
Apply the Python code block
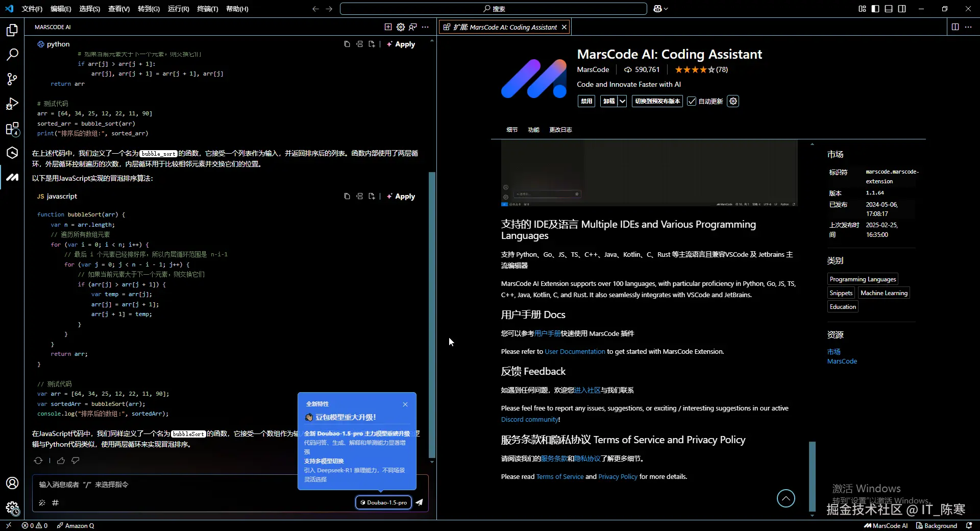pyautogui.click(x=401, y=44)
